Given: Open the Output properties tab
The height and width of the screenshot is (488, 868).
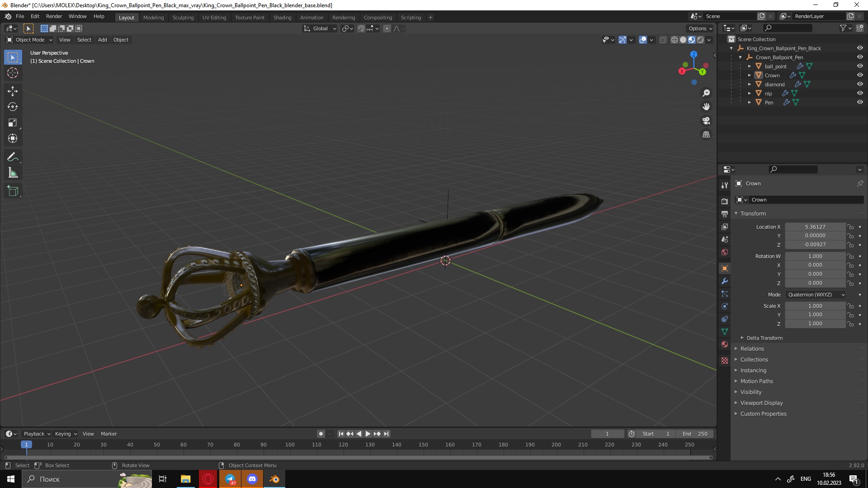Looking at the screenshot, I should [725, 214].
